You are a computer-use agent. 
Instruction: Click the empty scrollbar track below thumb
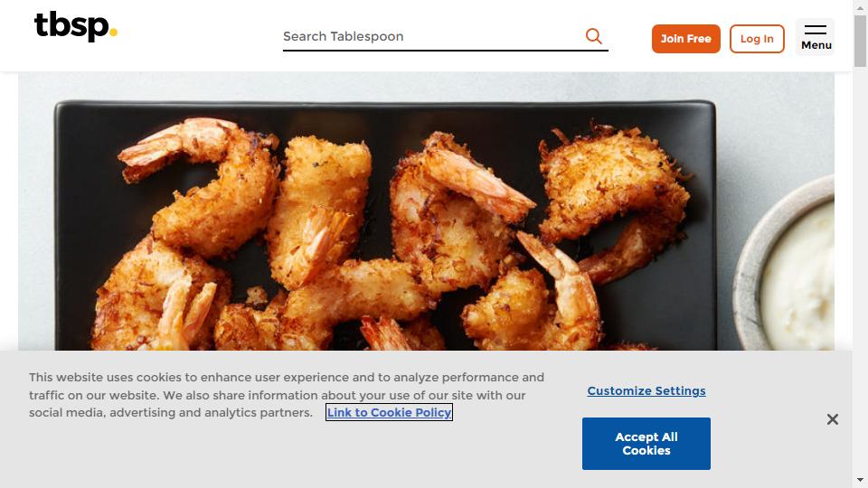point(860,270)
